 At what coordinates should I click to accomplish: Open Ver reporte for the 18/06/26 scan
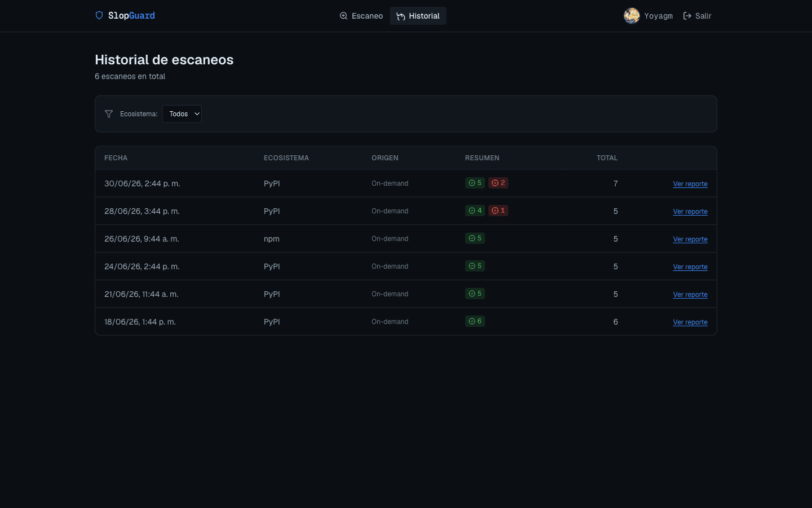690,322
